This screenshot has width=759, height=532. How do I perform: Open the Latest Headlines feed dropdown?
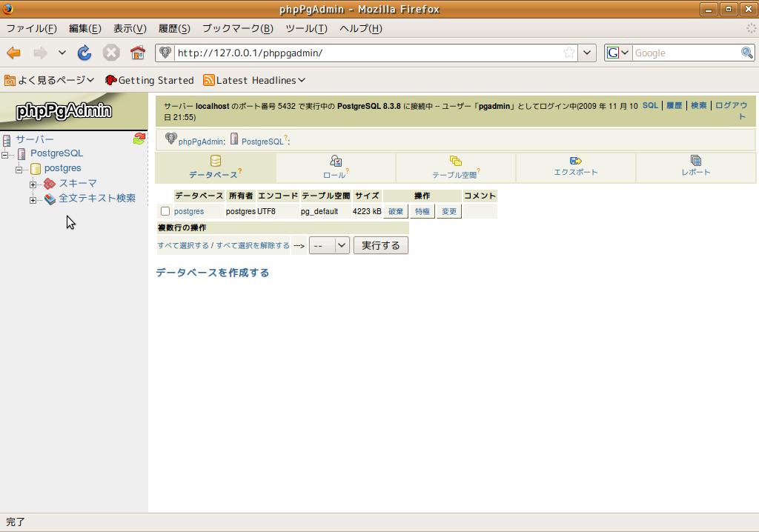pos(255,80)
